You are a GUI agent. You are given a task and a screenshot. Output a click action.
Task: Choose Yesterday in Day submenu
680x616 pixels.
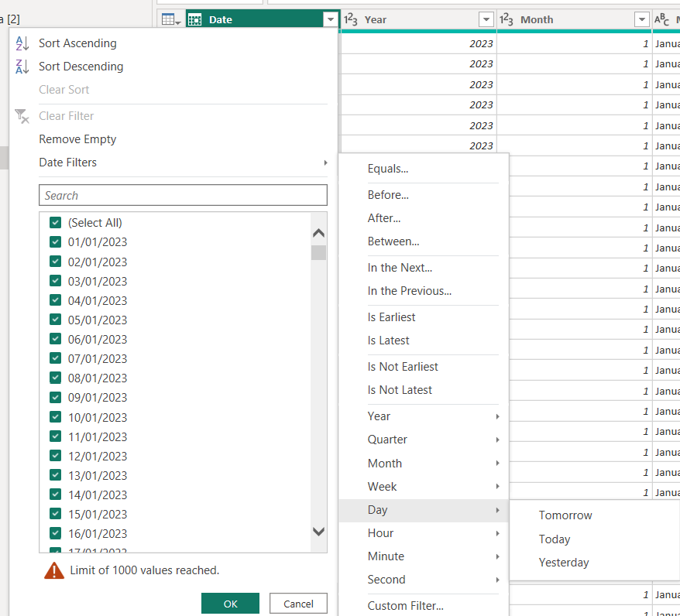click(x=564, y=563)
